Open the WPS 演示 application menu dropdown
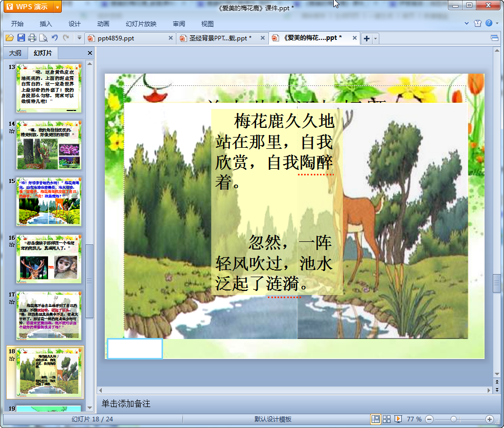The width and height of the screenshot is (504, 428). pyautogui.click(x=57, y=7)
